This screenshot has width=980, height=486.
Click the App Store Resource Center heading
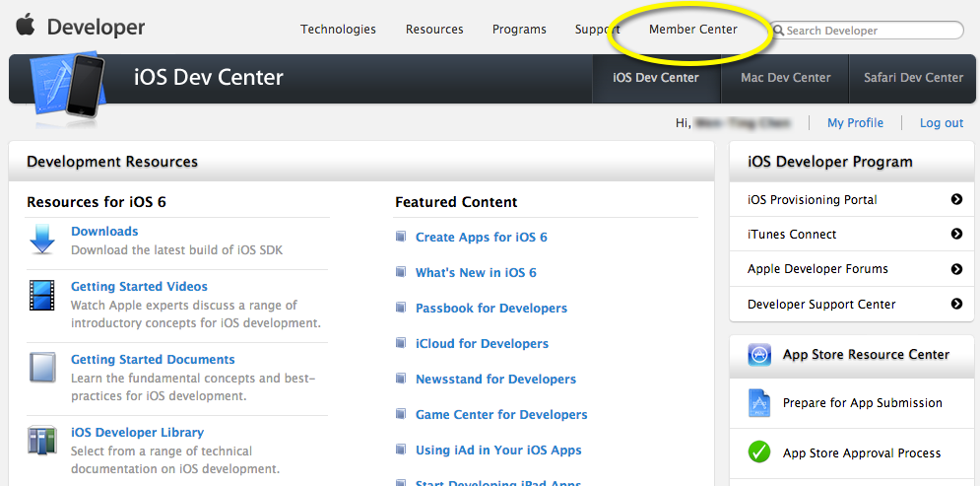click(867, 355)
